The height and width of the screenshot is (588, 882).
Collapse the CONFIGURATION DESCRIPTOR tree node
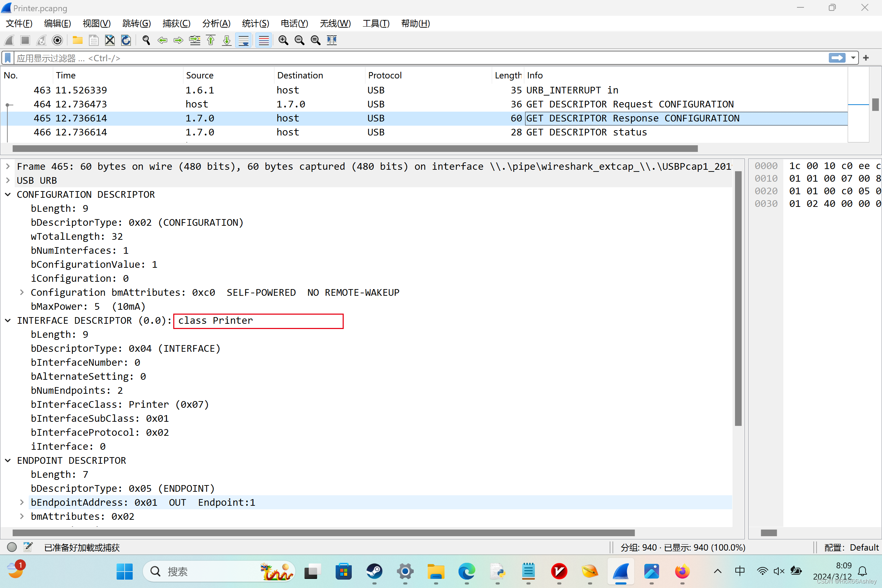[8, 194]
